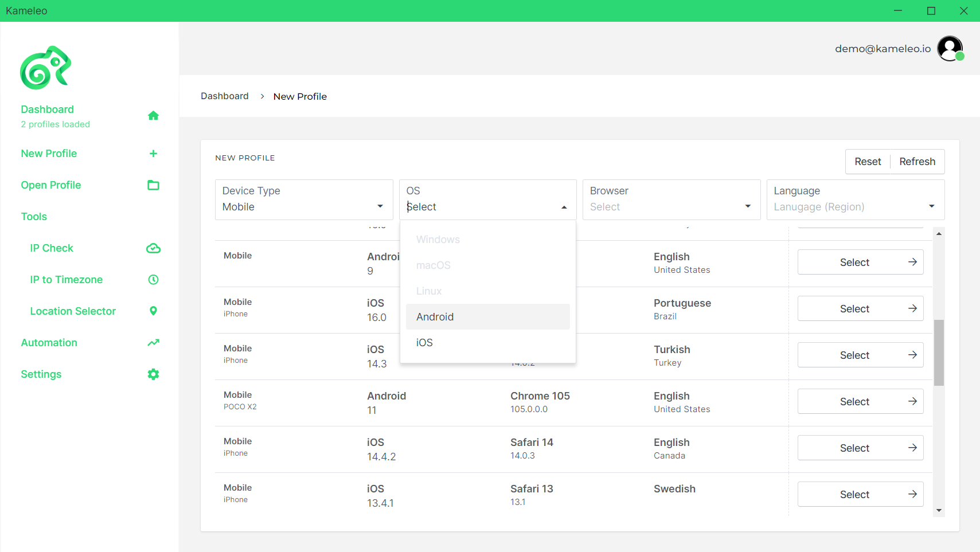This screenshot has height=552, width=980.
Task: Open Settings via the gear icon
Action: pyautogui.click(x=153, y=374)
